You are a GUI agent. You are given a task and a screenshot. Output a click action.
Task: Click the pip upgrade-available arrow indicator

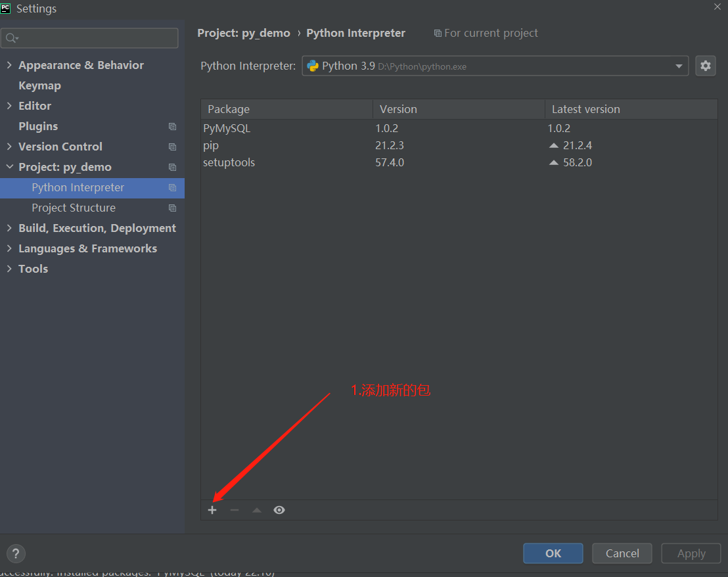tap(553, 145)
